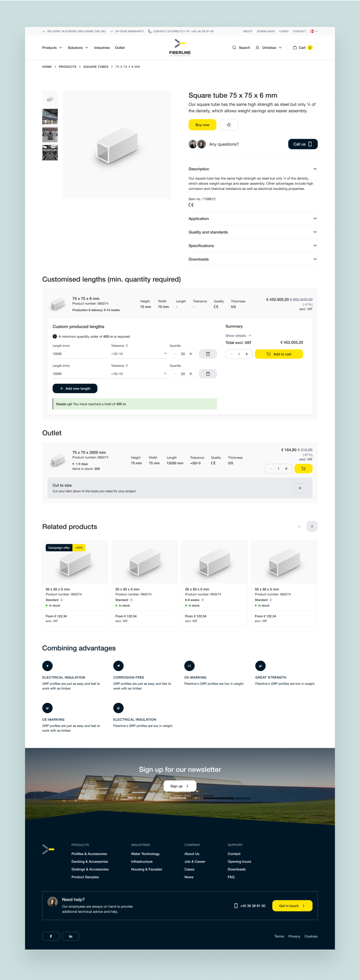Click the Buy now button
360x980 pixels.
202,125
